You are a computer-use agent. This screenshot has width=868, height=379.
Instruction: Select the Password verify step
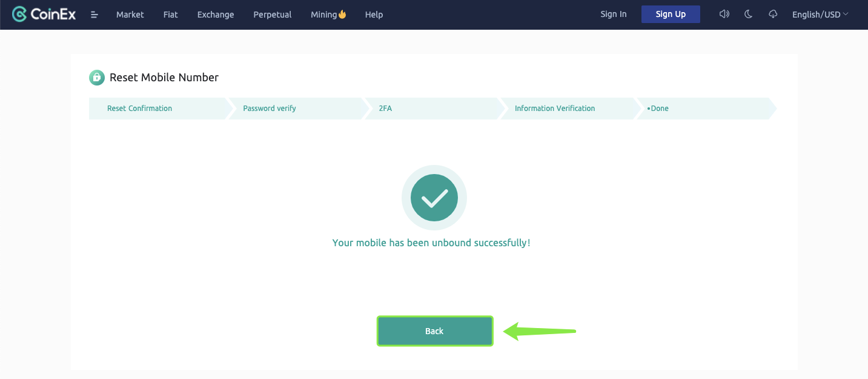(x=270, y=109)
